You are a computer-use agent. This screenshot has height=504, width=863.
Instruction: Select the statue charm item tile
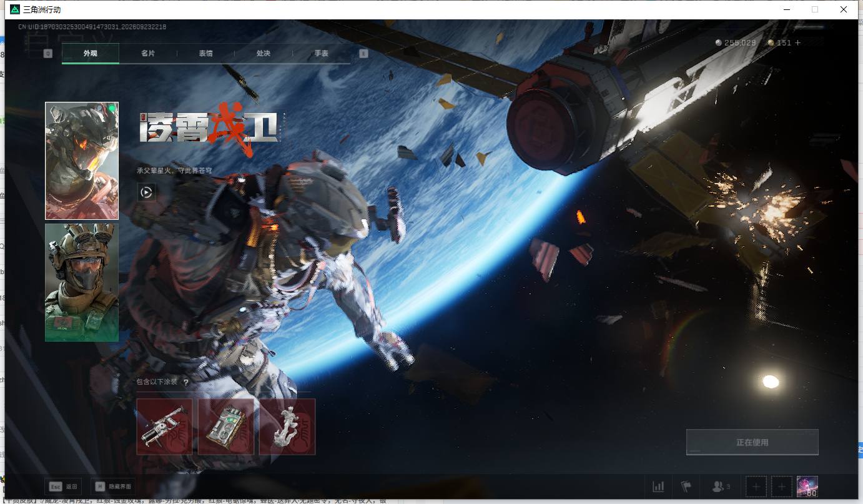tap(287, 427)
